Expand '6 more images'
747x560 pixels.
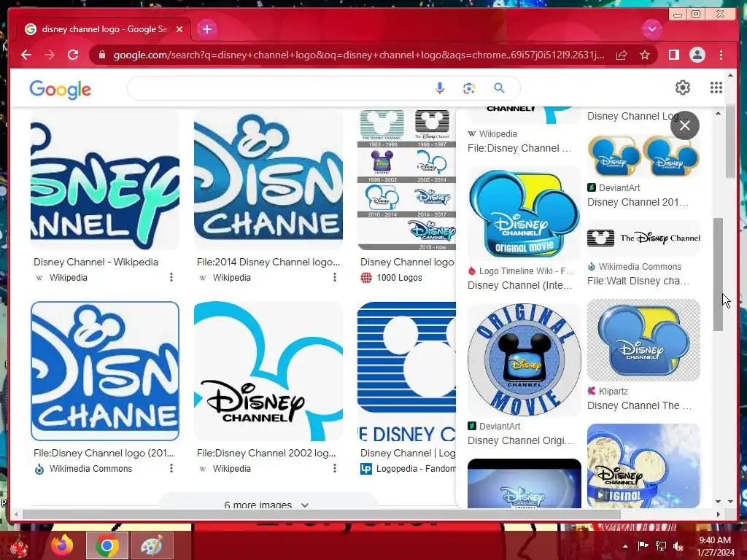267,505
